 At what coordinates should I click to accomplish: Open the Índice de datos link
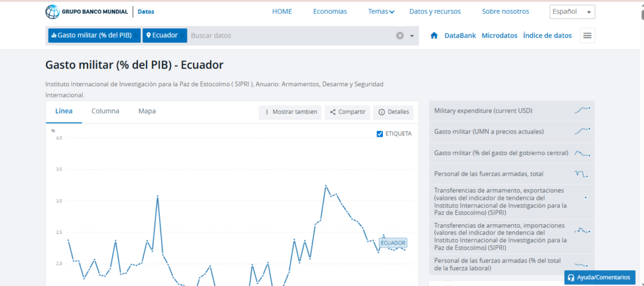[547, 36]
